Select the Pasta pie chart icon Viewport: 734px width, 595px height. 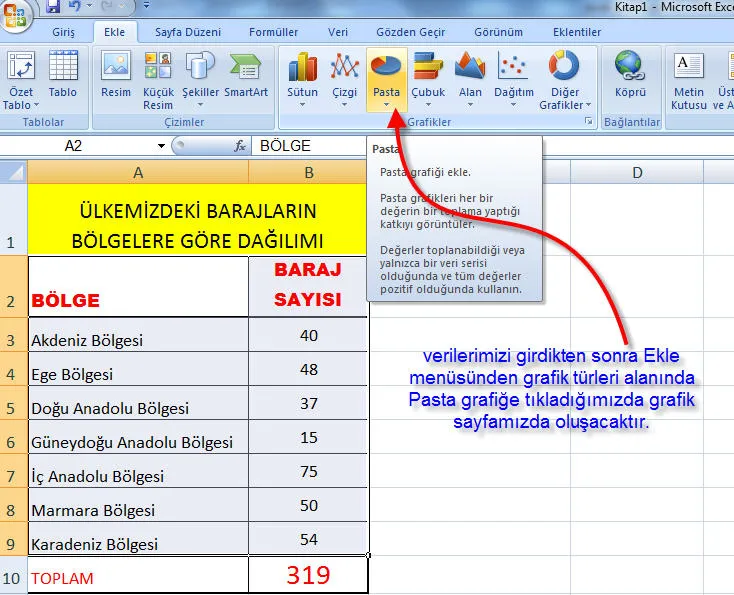tap(386, 68)
